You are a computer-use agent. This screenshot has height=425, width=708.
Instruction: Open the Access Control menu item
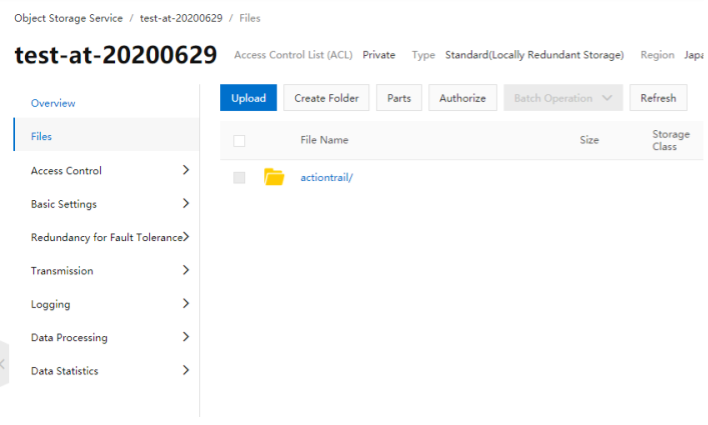pos(66,171)
